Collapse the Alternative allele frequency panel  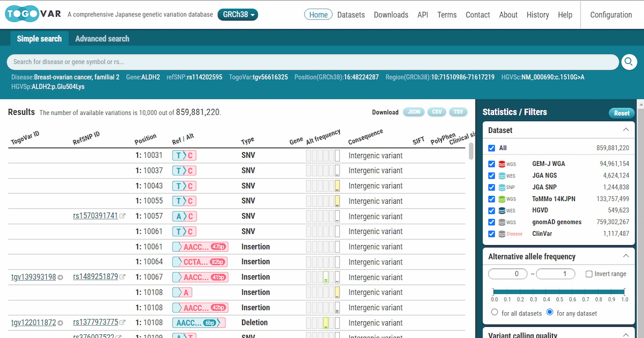coord(625,256)
